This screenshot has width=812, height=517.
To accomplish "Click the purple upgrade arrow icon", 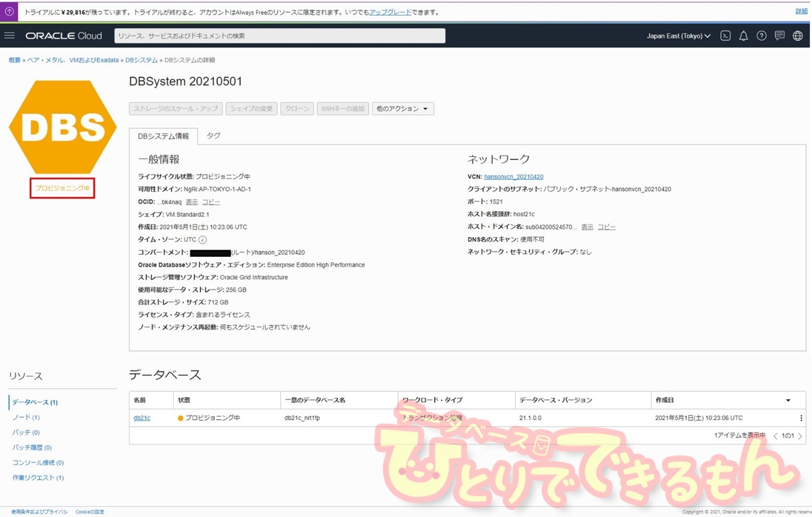I will click(9, 12).
